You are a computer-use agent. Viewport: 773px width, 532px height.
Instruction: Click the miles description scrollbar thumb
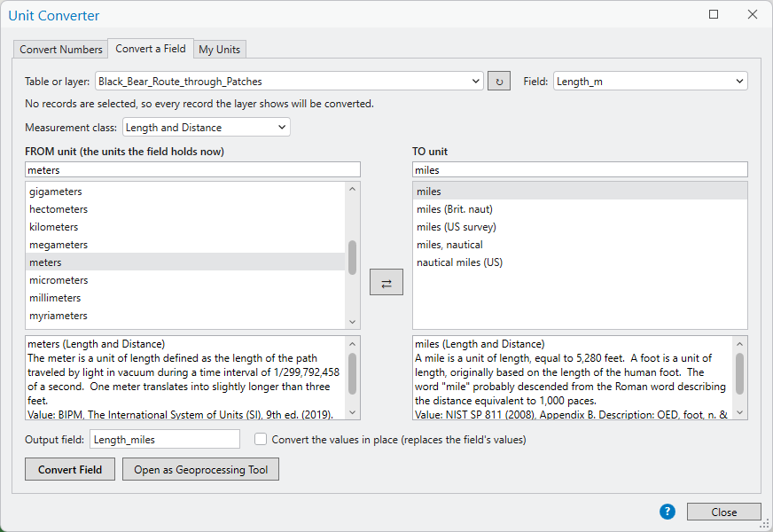[739, 374]
